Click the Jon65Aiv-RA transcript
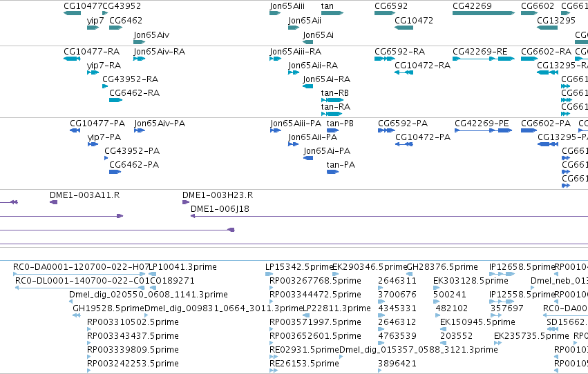 139,59
